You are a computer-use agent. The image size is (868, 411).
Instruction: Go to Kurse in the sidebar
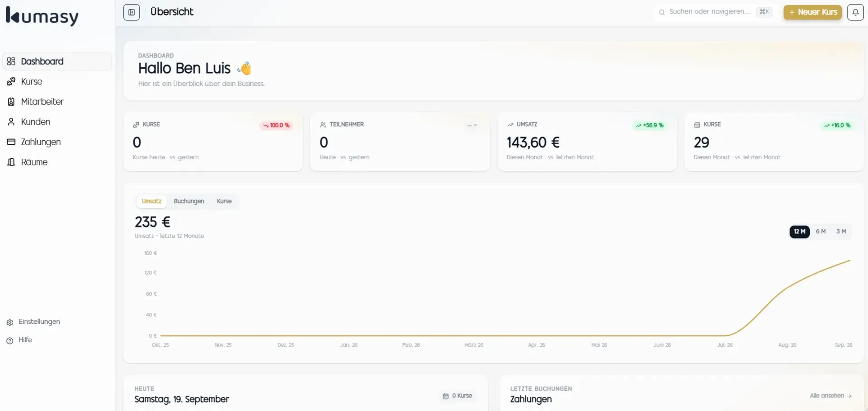[57, 81]
